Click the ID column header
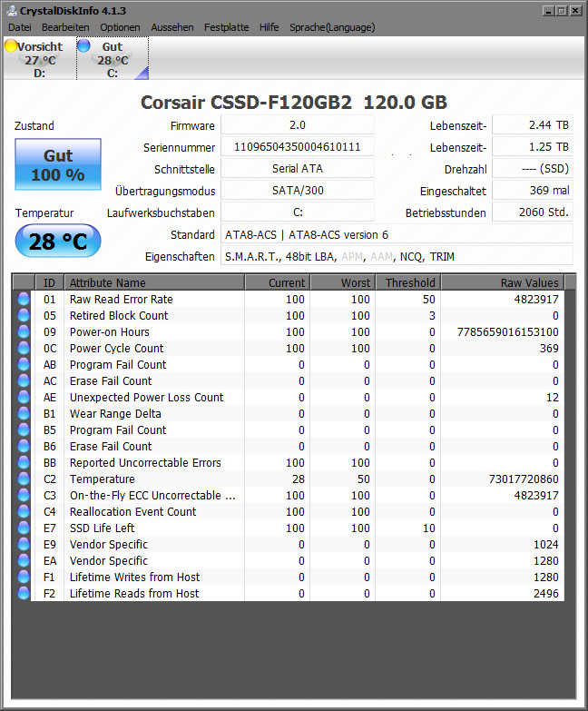The height and width of the screenshot is (711, 588). coord(49,283)
